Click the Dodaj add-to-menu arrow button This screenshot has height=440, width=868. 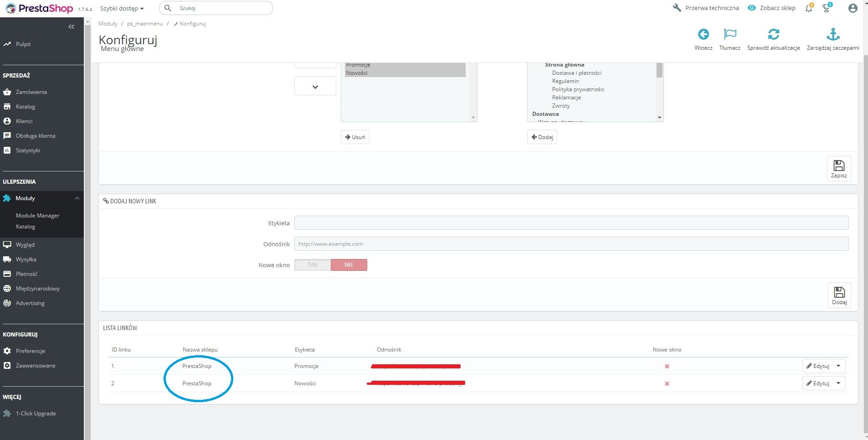pos(542,137)
